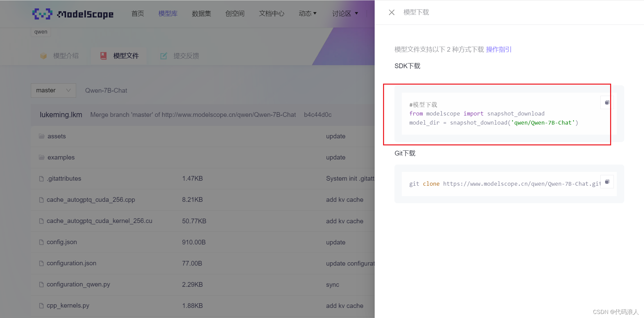
Task: Copy the SDK download code snippet
Action: [607, 102]
